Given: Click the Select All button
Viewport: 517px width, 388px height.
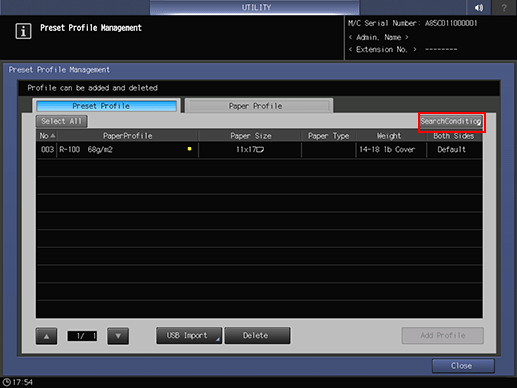Looking at the screenshot, I should click(62, 121).
